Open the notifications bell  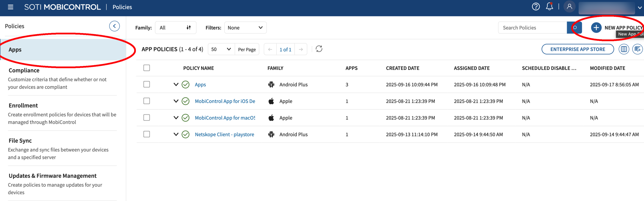(549, 7)
